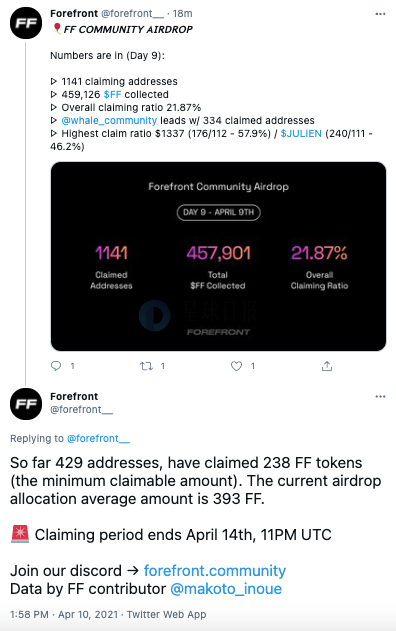
Task: Click Forefront display name on reply tweet
Action: pyautogui.click(x=74, y=396)
